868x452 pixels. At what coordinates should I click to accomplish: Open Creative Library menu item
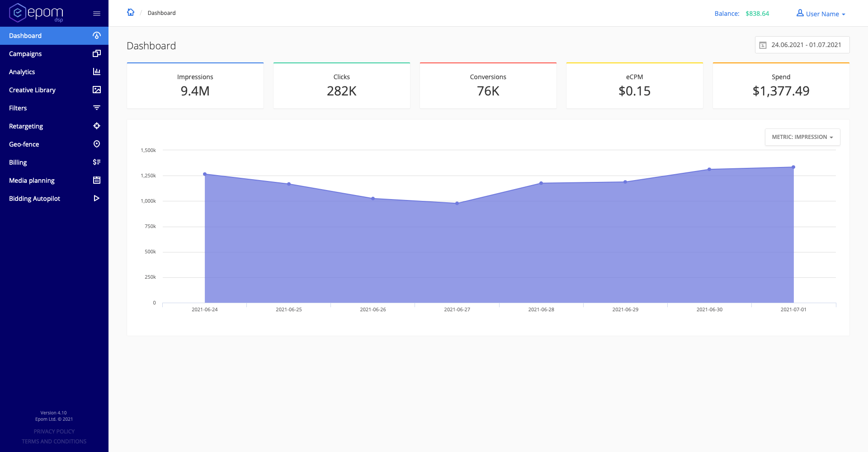[x=54, y=90]
